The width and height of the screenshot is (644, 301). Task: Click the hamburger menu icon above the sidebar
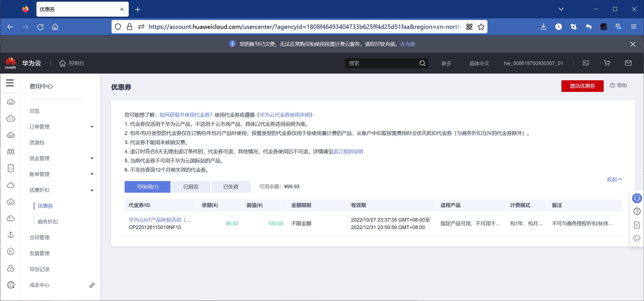[x=10, y=83]
